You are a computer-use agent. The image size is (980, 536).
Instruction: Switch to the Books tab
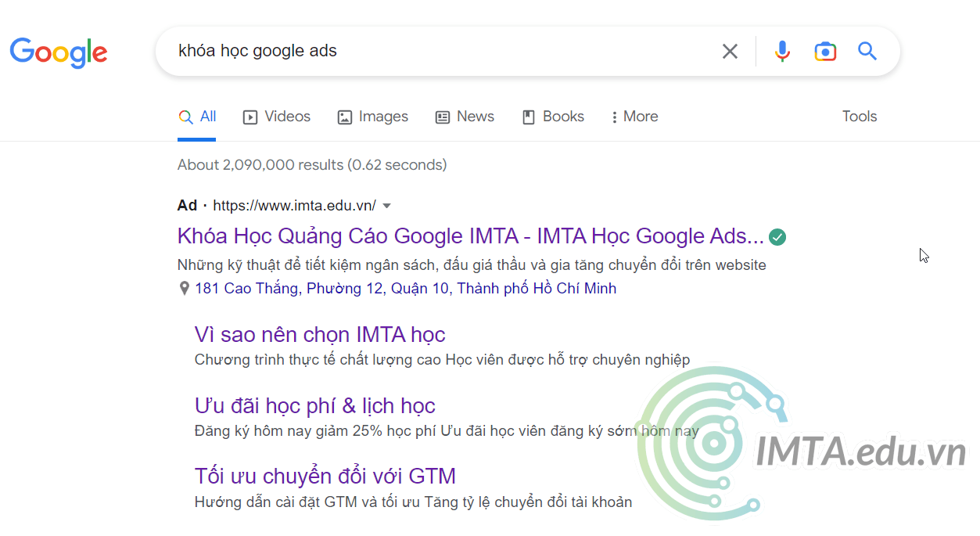(x=553, y=116)
